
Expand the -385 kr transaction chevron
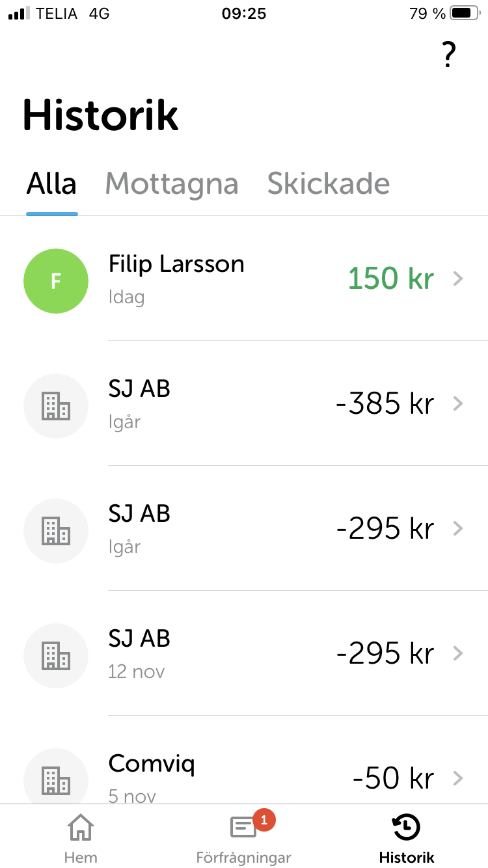(x=458, y=404)
